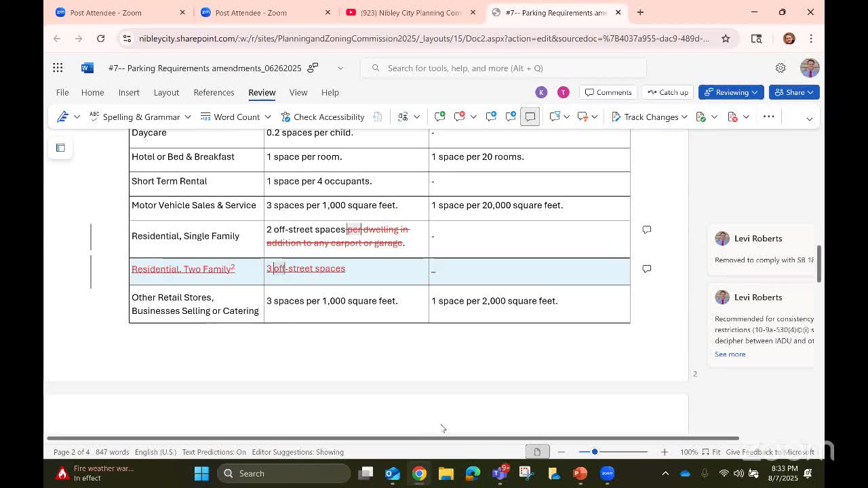The image size is (868, 488).
Task: Expand the Delete Comment dropdown arrow
Action: (x=473, y=117)
